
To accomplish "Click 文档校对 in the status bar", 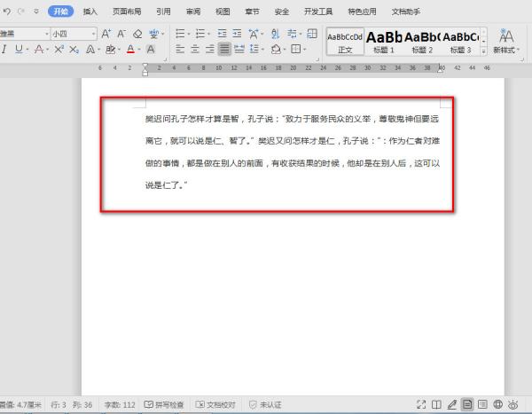I will point(215,404).
